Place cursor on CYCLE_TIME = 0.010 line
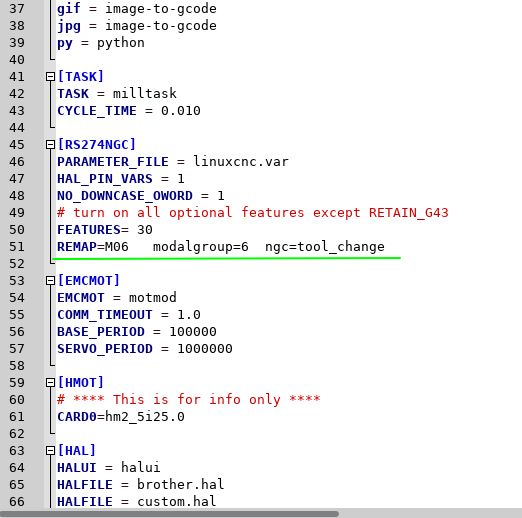 pyautogui.click(x=129, y=111)
